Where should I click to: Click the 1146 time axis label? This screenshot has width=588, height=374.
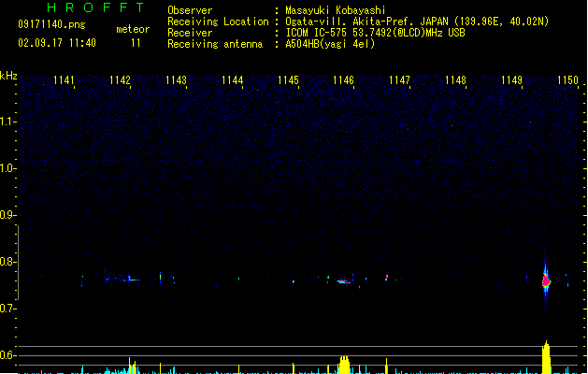click(343, 80)
